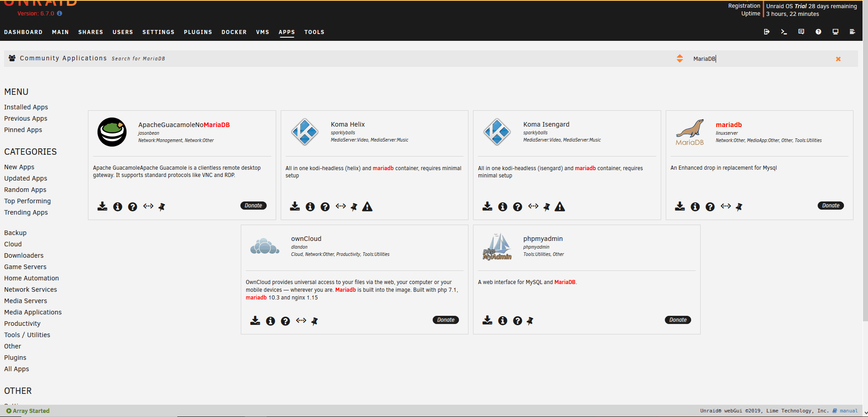The height and width of the screenshot is (417, 868).
Task: Show Previous Apps from menu
Action: pos(25,118)
